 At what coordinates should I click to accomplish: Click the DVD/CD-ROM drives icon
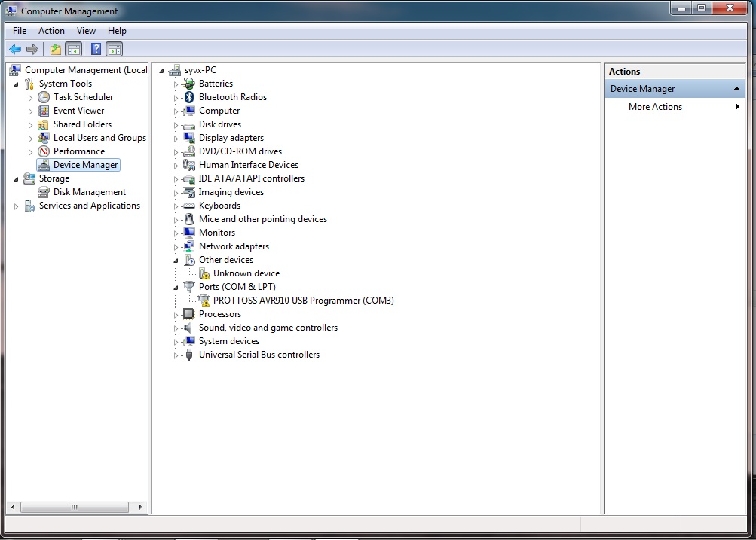tap(189, 151)
